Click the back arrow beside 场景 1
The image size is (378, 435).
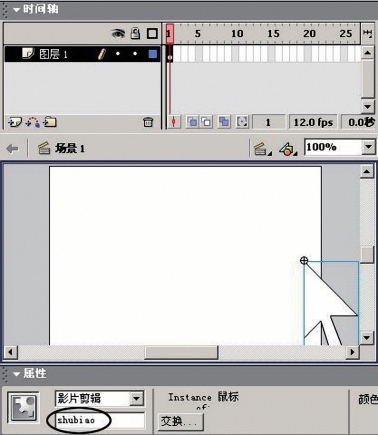coord(12,149)
